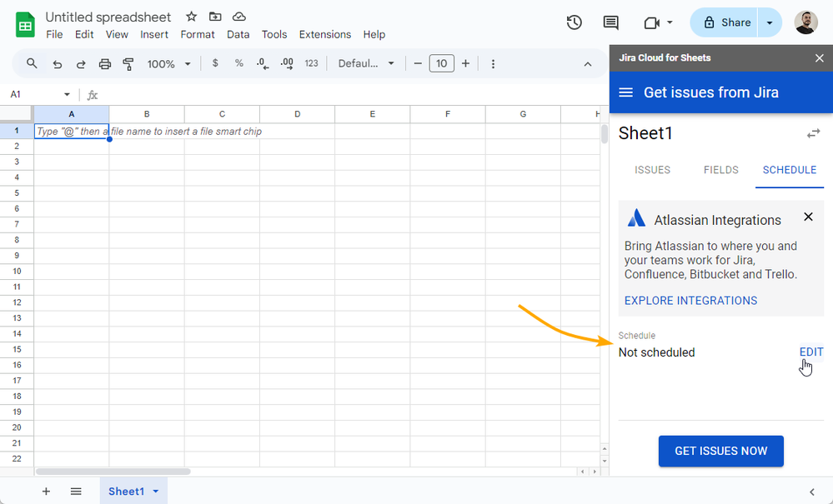Open the File menu
833x504 pixels.
coord(54,34)
